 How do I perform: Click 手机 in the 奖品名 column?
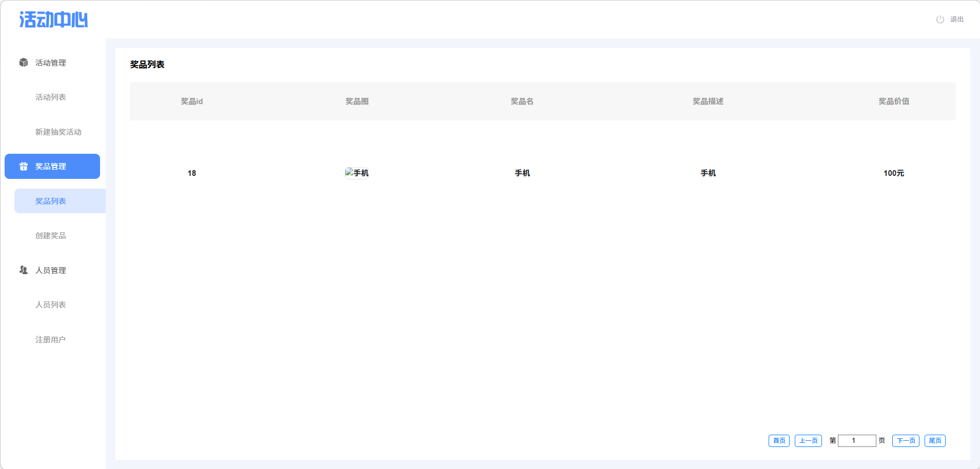coord(522,173)
